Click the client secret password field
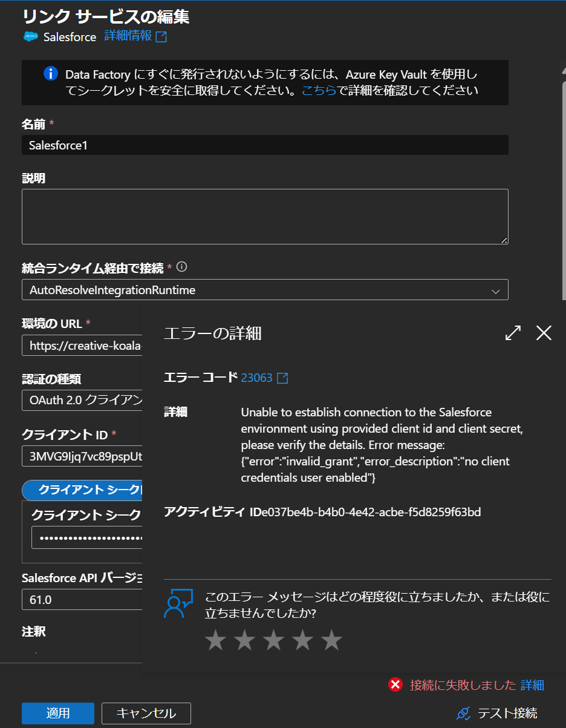The width and height of the screenshot is (566, 728). coord(87,537)
